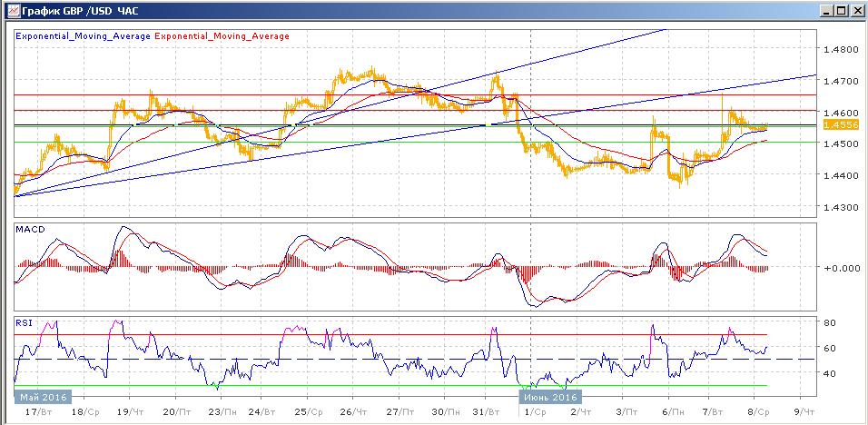The width and height of the screenshot is (868, 425).
Task: Click the 17/Вт date label
Action: point(38,412)
